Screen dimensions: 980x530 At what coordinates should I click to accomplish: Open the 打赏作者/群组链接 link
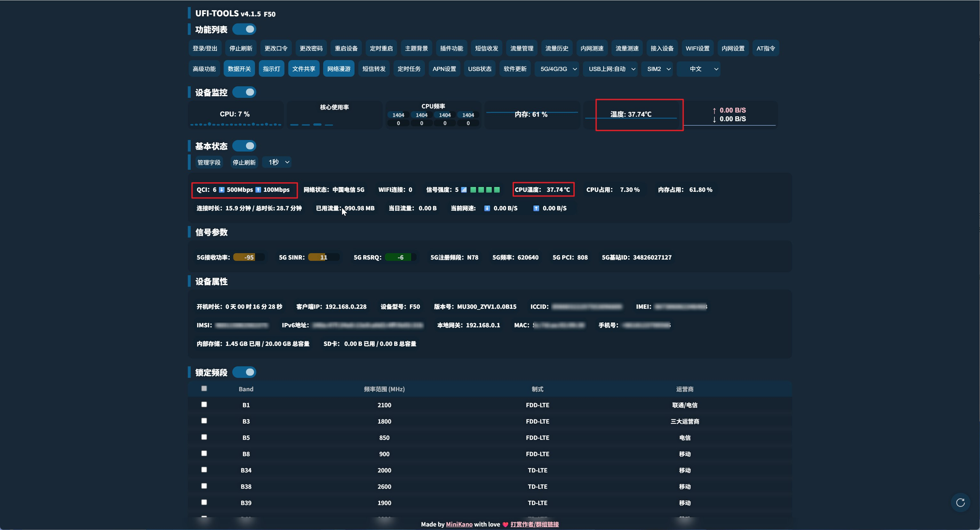click(x=535, y=524)
